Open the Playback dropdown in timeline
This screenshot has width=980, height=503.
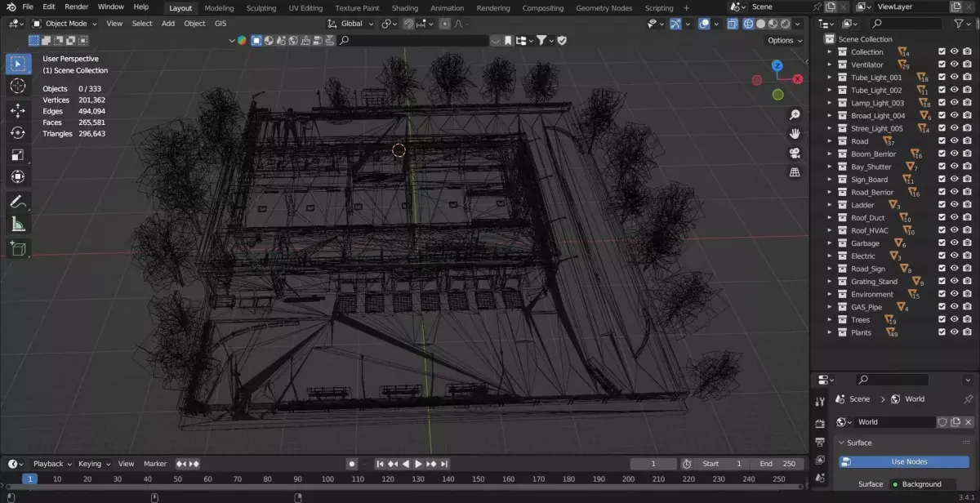(51, 464)
